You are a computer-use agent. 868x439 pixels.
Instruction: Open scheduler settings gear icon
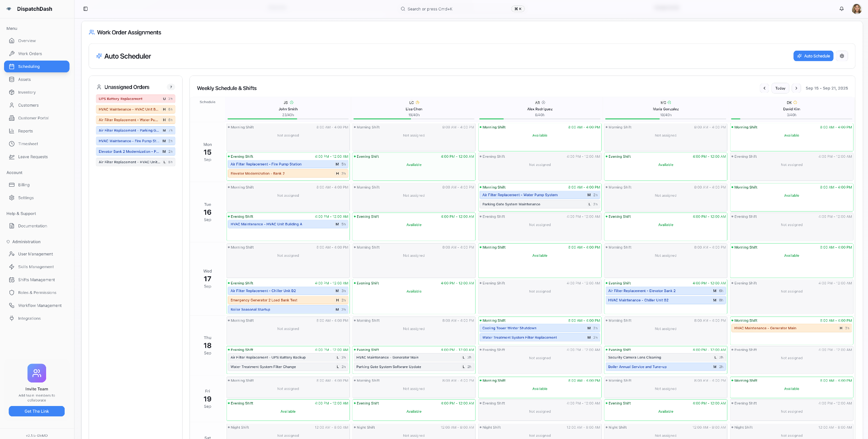point(842,56)
